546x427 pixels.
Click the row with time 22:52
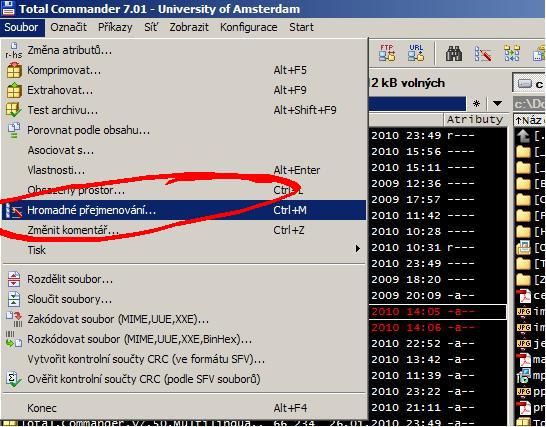[x=438, y=344]
